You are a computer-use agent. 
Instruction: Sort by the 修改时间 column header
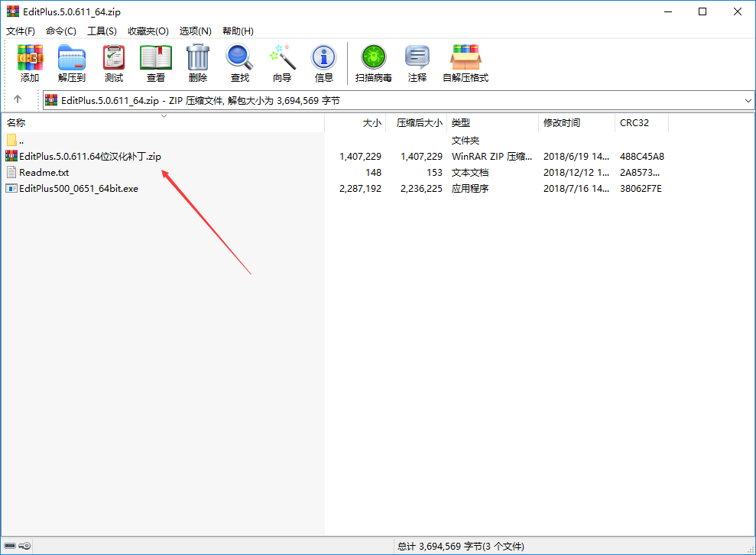pyautogui.click(x=576, y=123)
